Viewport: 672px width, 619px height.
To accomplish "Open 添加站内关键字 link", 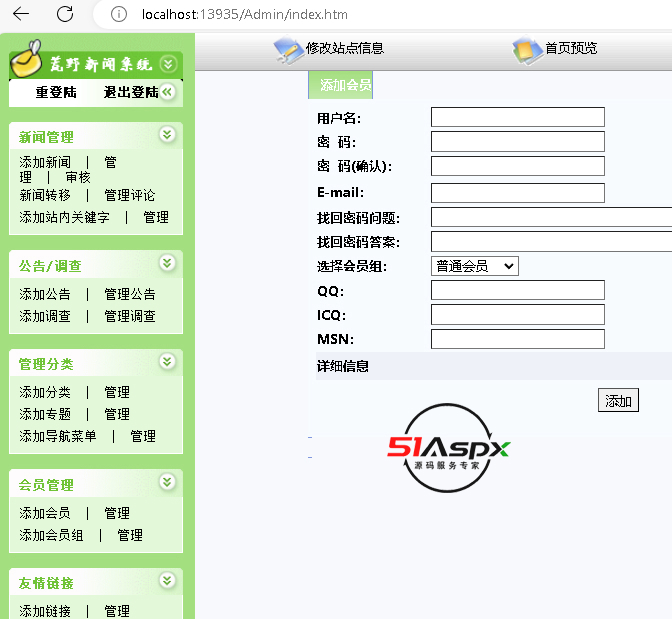I will point(64,217).
